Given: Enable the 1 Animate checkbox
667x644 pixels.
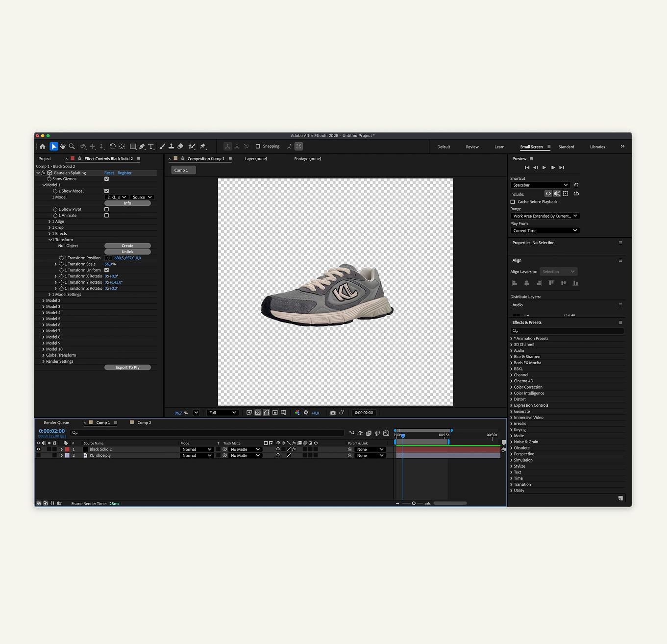Looking at the screenshot, I should (106, 216).
